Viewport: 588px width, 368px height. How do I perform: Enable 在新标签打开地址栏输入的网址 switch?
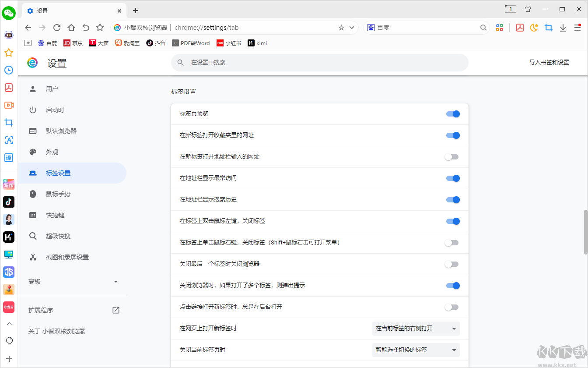451,157
